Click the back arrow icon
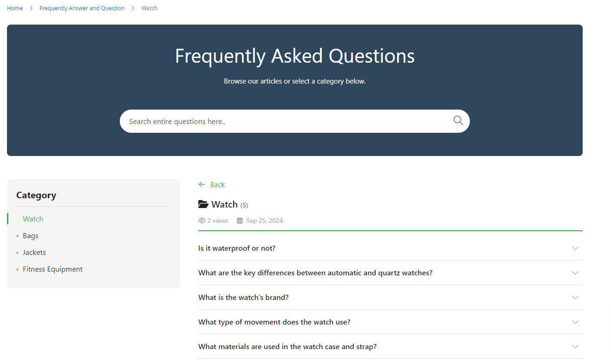The width and height of the screenshot is (611, 364). point(202,184)
